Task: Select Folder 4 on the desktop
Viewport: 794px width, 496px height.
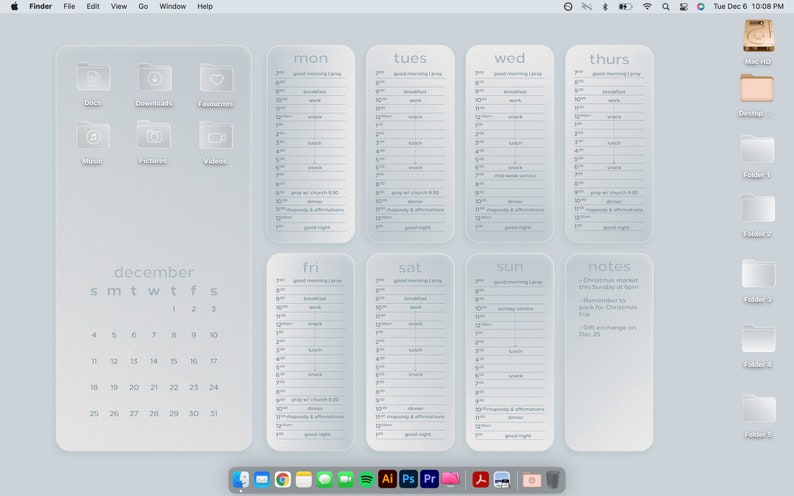Action: coord(758,339)
